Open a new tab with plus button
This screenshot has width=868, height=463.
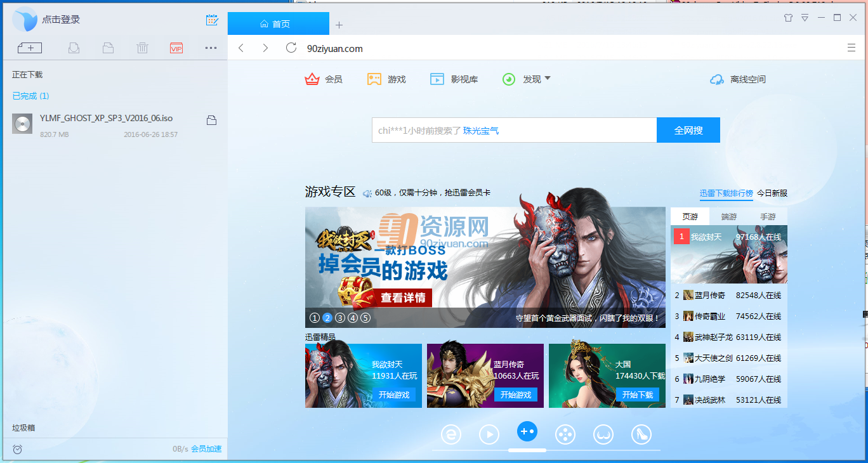click(x=339, y=25)
